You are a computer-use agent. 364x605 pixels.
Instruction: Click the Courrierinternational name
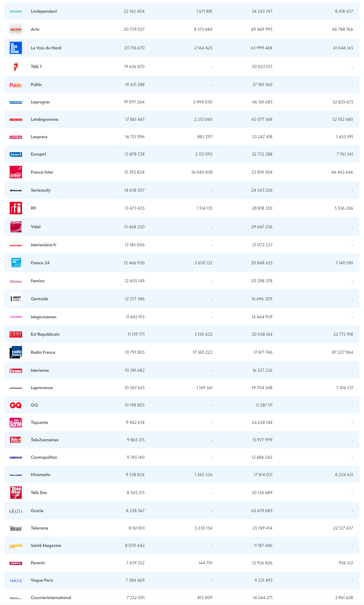coord(51,598)
